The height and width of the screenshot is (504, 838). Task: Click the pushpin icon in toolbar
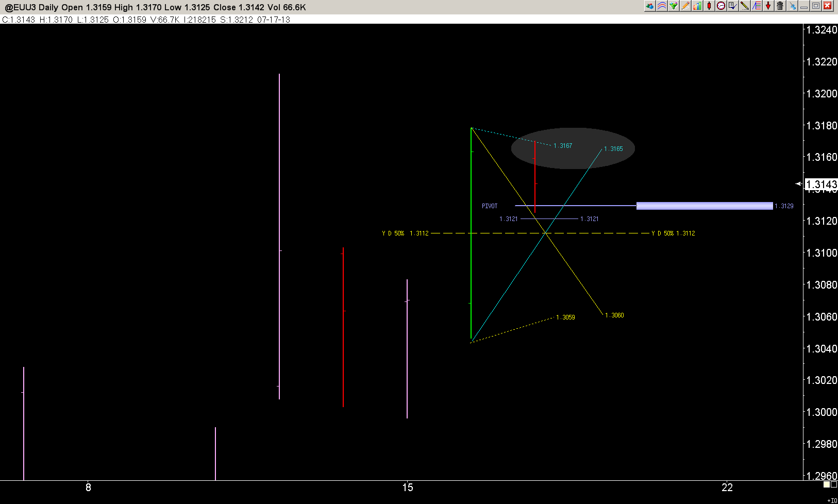click(792, 6)
